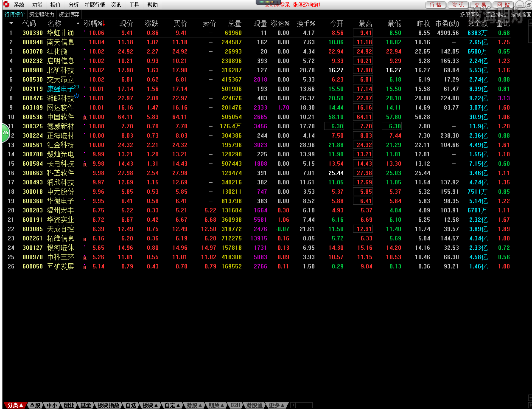Select the A股 bottom tab
The image size is (532, 409).
tap(36, 405)
